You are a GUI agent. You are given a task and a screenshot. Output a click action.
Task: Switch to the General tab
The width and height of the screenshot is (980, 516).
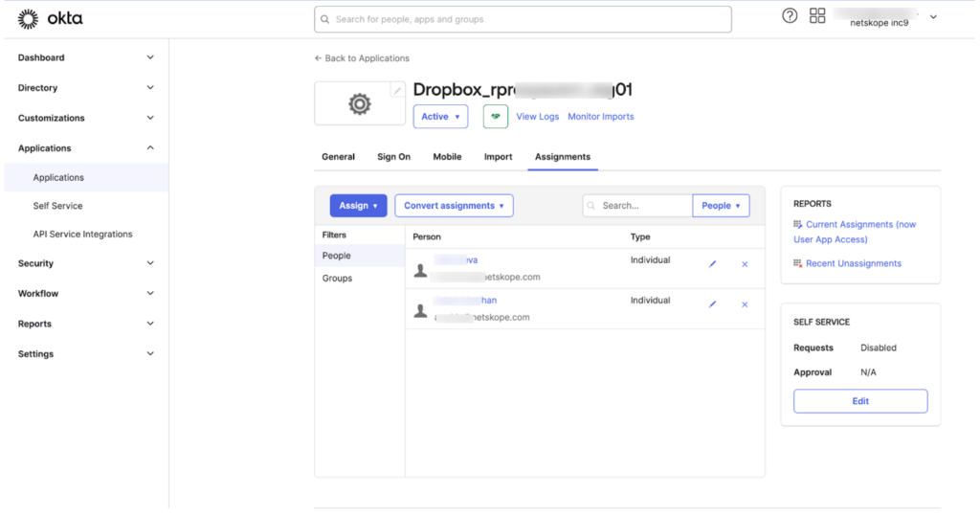click(338, 156)
